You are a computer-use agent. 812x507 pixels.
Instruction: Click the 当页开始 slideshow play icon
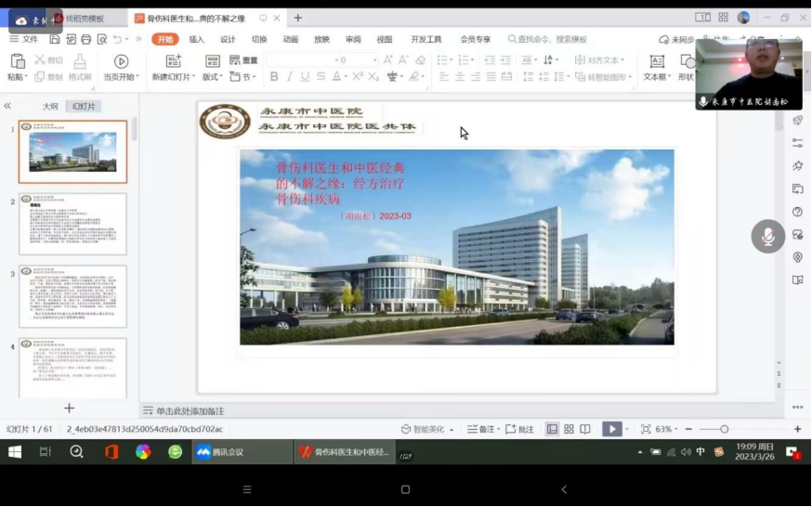pos(121,61)
